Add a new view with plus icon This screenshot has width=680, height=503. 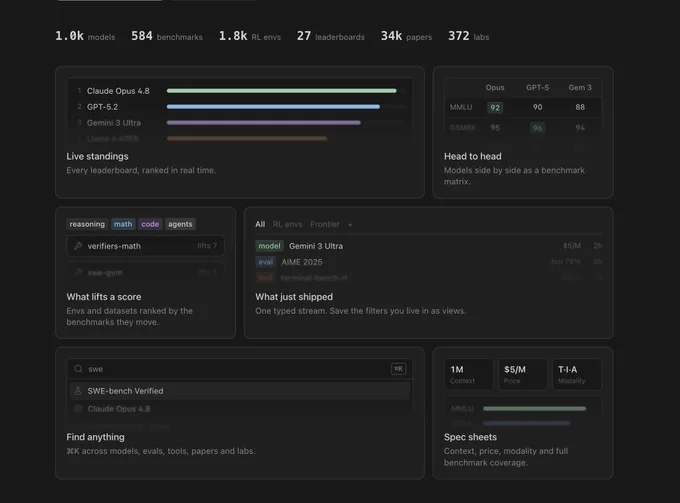tap(350, 225)
